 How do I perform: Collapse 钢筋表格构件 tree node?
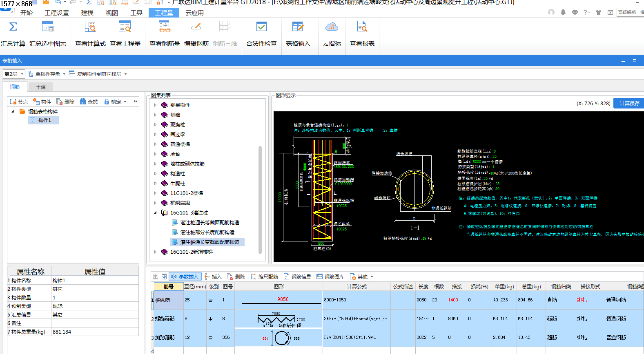click(x=13, y=111)
